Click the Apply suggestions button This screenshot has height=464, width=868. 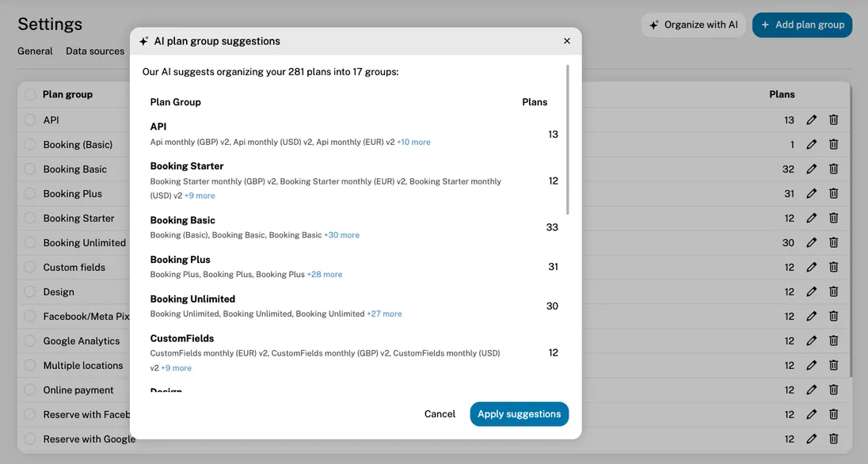(x=519, y=413)
